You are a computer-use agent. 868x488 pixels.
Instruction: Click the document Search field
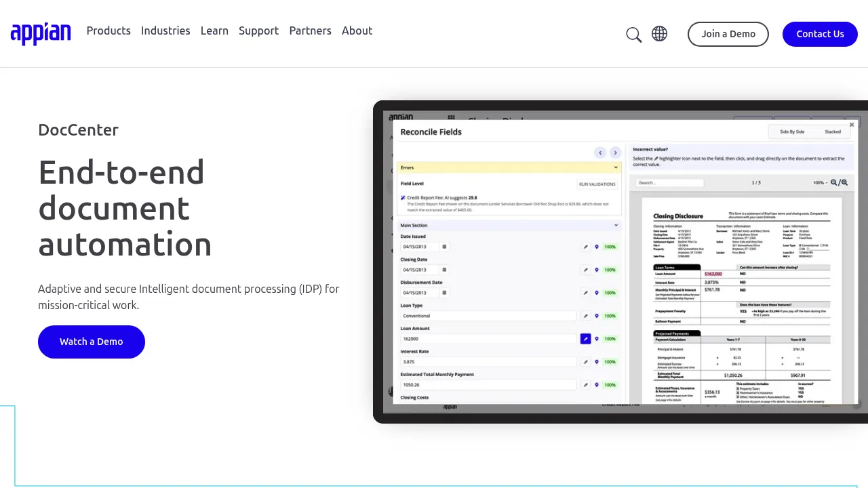pyautogui.click(x=669, y=183)
